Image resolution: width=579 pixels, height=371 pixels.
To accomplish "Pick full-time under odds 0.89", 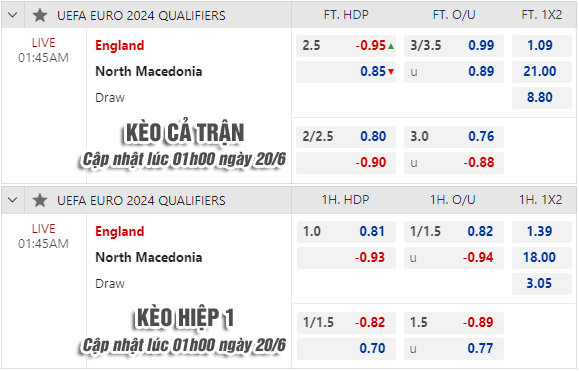I will (x=454, y=72).
